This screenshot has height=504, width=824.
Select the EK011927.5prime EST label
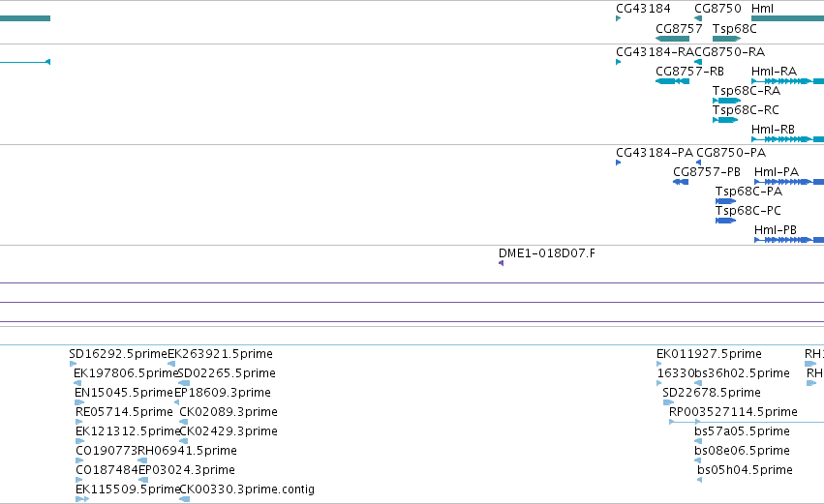[x=710, y=354]
